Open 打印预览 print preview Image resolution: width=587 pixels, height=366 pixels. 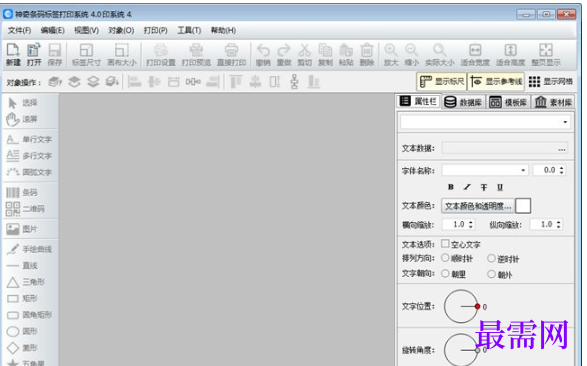click(x=196, y=55)
